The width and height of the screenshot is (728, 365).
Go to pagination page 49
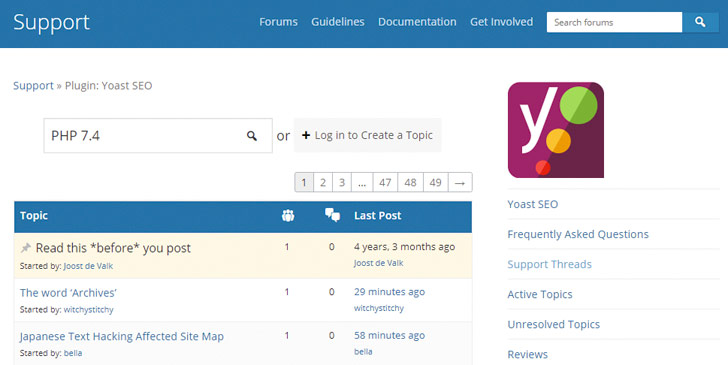(x=436, y=182)
